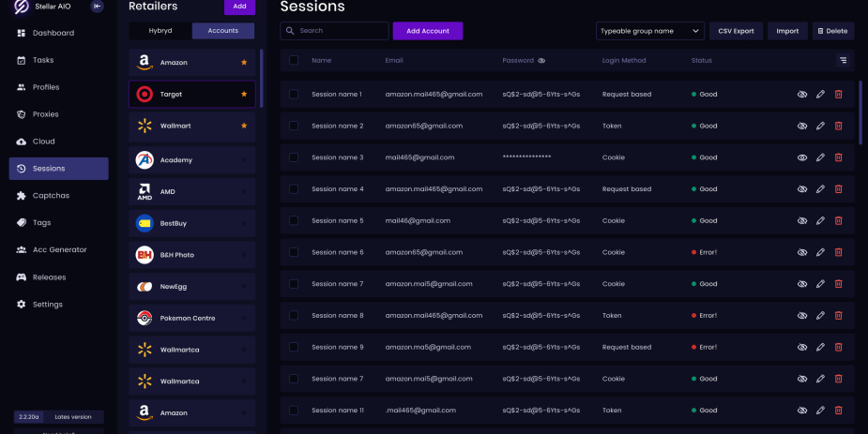The image size is (868, 434).
Task: Delete Session name 9
Action: point(839,347)
